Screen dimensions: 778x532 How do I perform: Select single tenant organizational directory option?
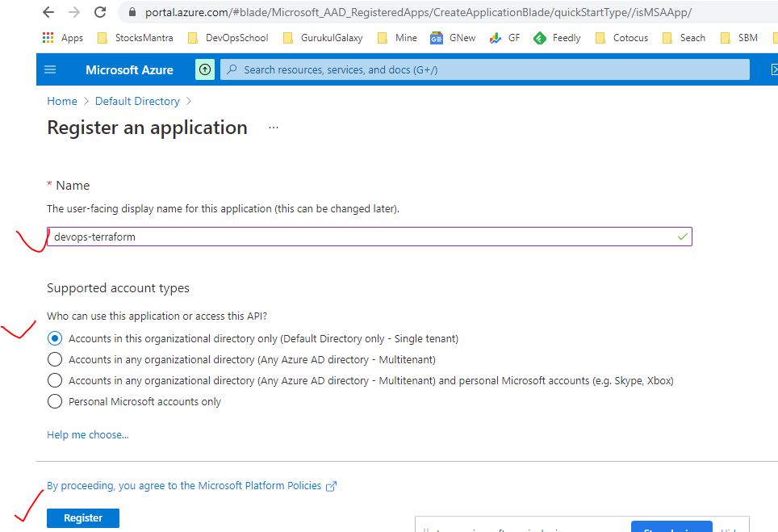[x=55, y=339]
